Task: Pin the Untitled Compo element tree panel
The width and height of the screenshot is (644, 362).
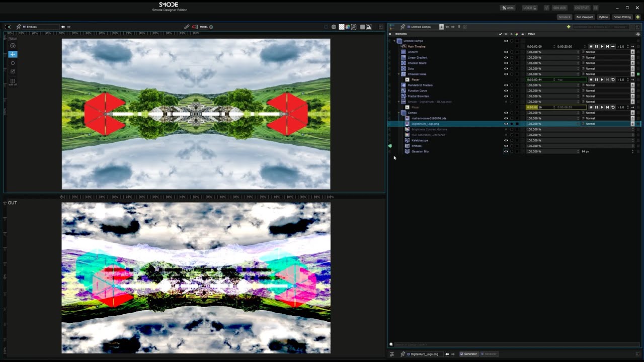Action: (x=403, y=27)
